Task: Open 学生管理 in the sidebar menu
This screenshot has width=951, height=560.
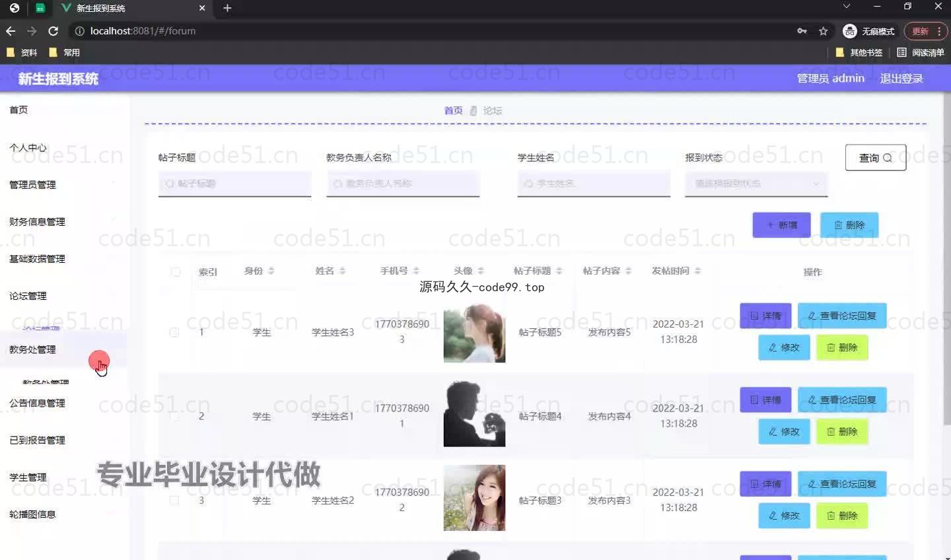Action: (28, 477)
